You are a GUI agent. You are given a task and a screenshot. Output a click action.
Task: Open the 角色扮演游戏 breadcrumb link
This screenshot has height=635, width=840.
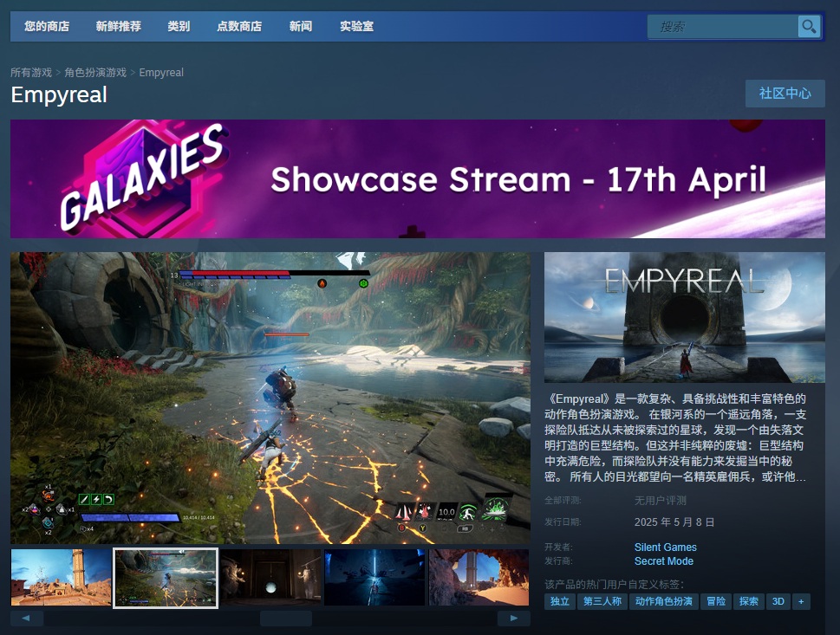pyautogui.click(x=95, y=72)
